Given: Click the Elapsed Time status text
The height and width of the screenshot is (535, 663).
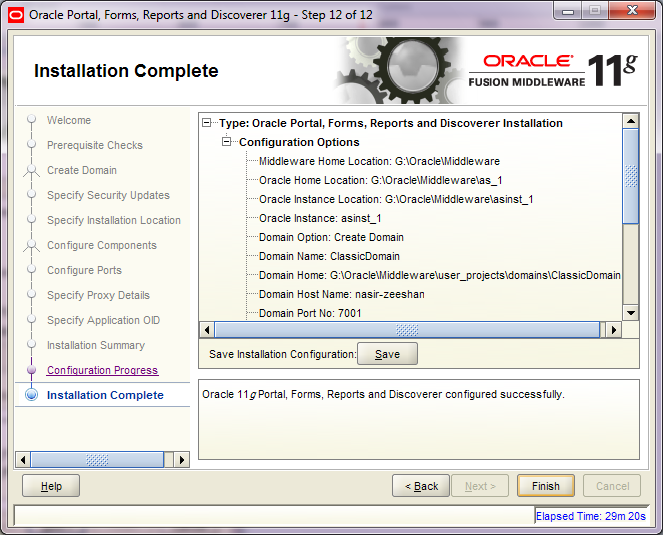Looking at the screenshot, I should [591, 516].
